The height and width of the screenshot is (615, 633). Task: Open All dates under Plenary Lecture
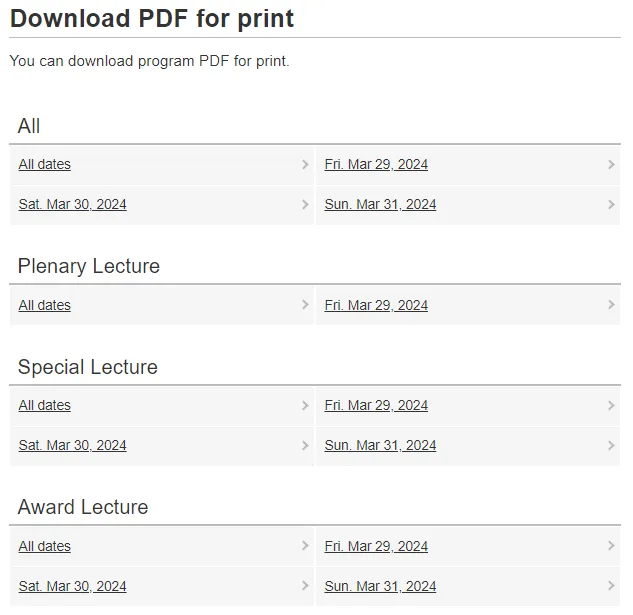tap(45, 306)
